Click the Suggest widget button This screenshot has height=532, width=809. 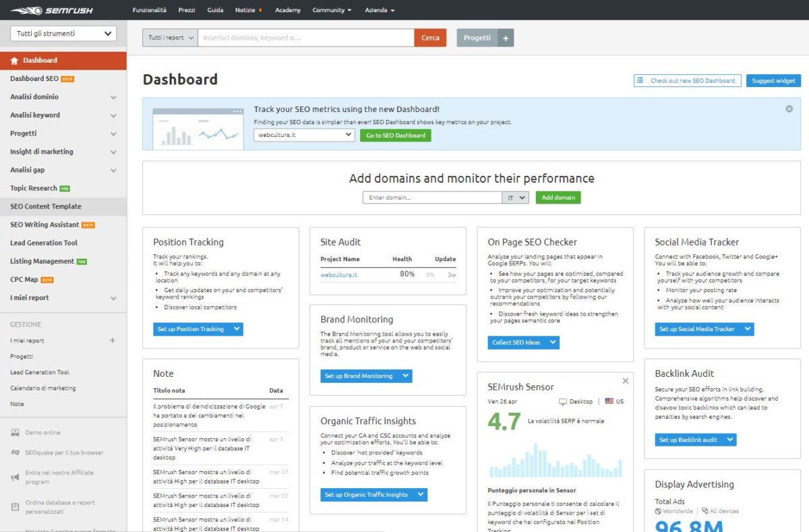click(x=773, y=81)
